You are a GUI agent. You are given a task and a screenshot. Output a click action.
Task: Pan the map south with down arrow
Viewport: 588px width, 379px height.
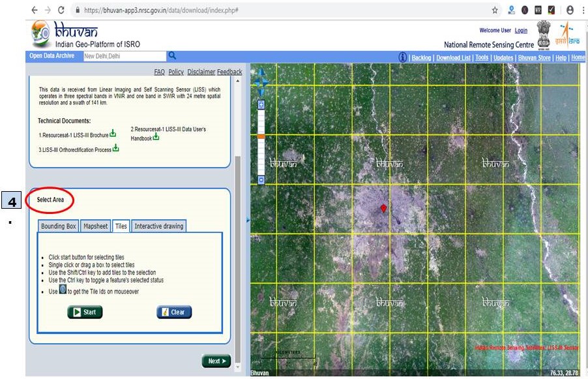click(261, 93)
